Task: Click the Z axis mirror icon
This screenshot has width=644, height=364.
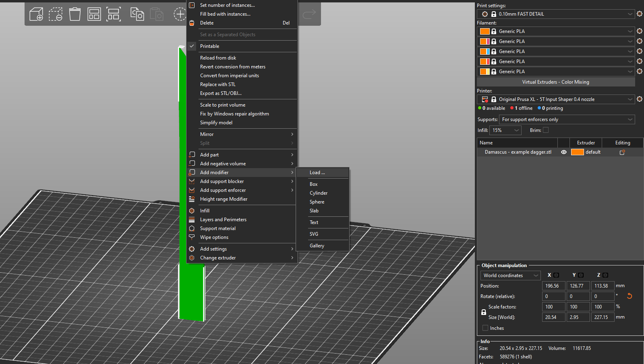Action: (605, 275)
